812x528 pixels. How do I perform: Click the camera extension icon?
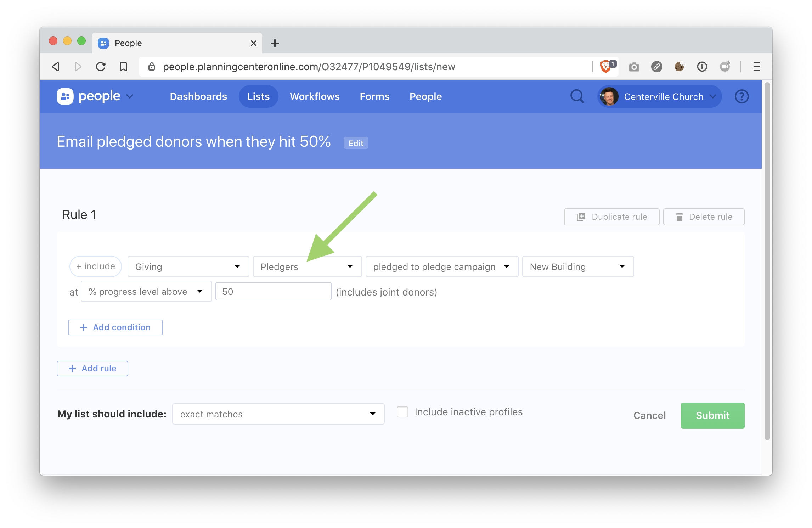[x=634, y=67]
